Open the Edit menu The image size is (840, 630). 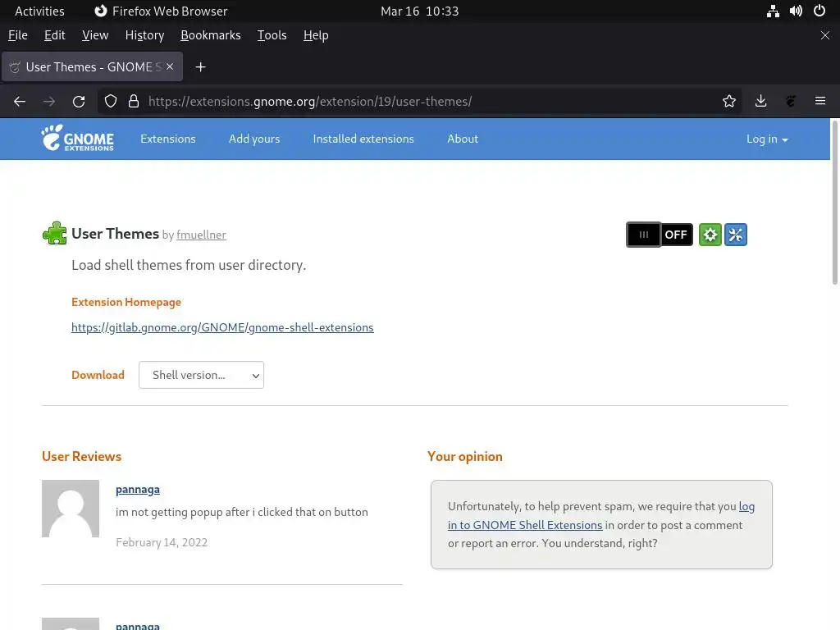click(x=55, y=35)
